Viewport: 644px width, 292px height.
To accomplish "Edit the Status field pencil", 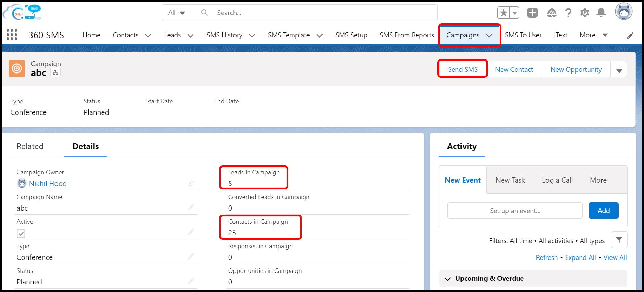I will point(191,281).
